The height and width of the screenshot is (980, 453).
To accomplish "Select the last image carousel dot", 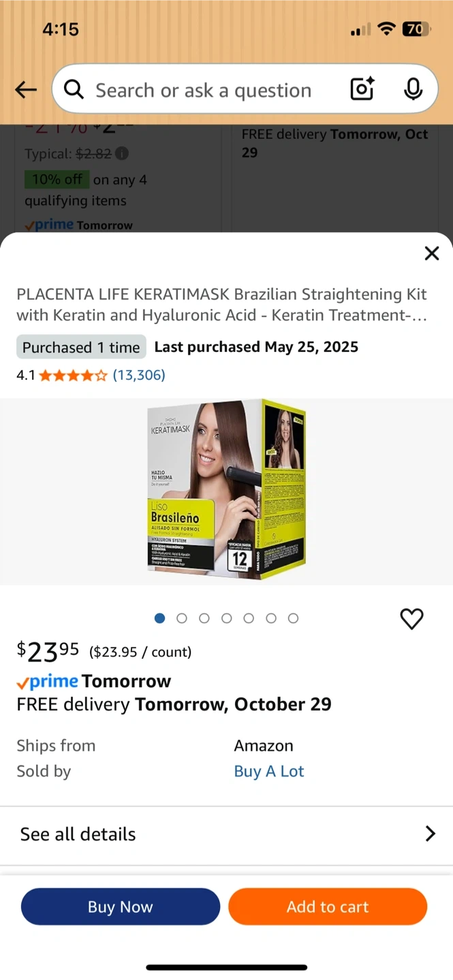I will pos(293,618).
